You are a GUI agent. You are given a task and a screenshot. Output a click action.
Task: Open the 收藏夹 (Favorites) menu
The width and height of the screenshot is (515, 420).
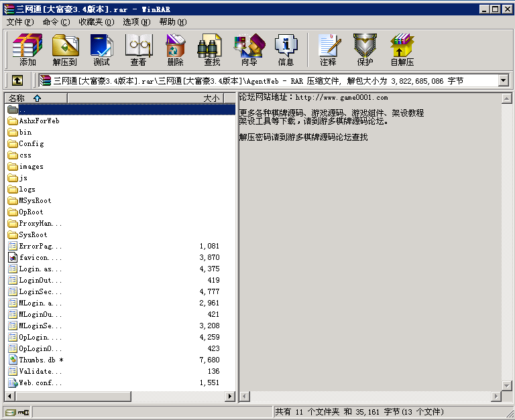(x=96, y=22)
